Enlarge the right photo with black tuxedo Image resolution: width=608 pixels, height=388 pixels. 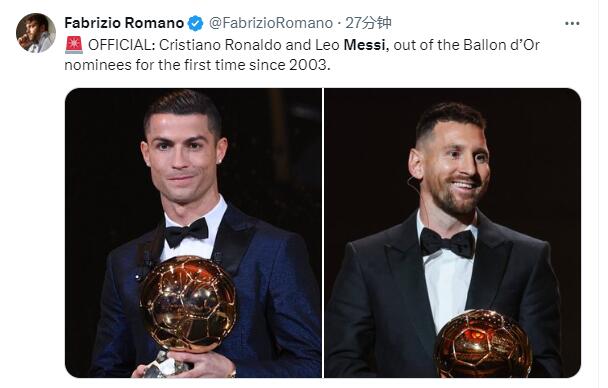coord(453,233)
